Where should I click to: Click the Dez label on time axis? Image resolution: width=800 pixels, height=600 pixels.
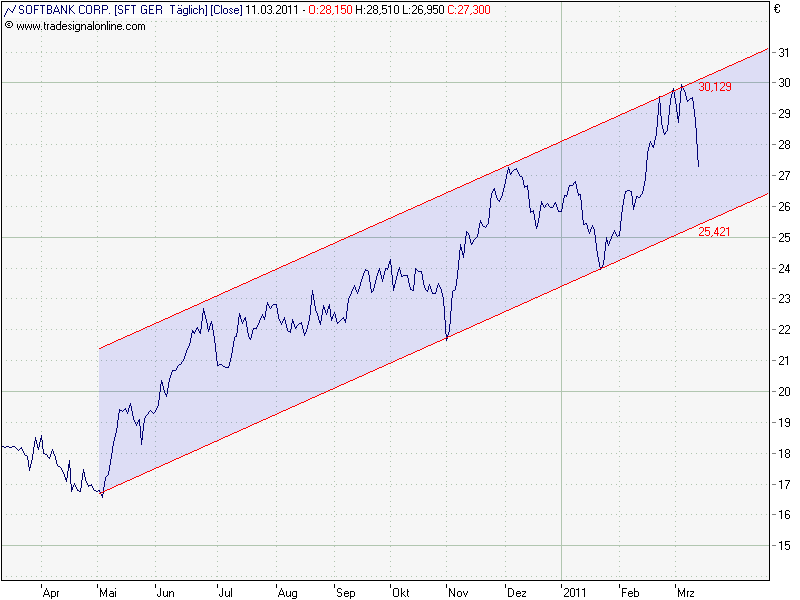coord(517,593)
